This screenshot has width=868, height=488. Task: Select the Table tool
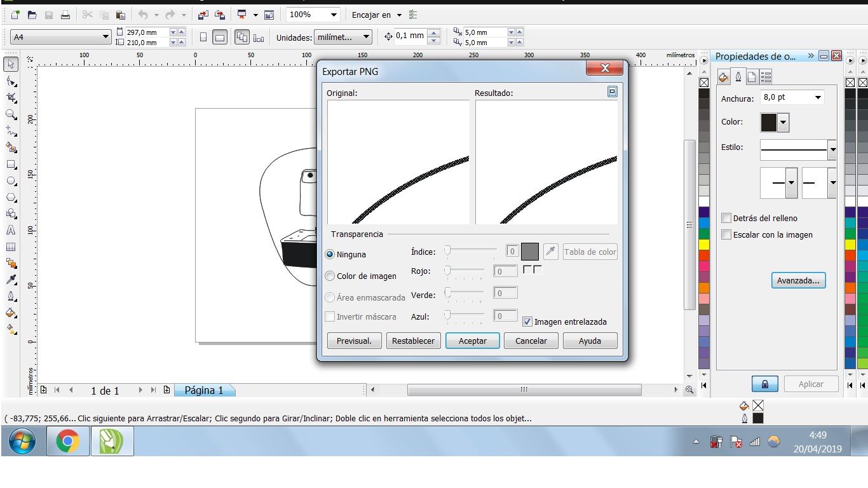(11, 247)
